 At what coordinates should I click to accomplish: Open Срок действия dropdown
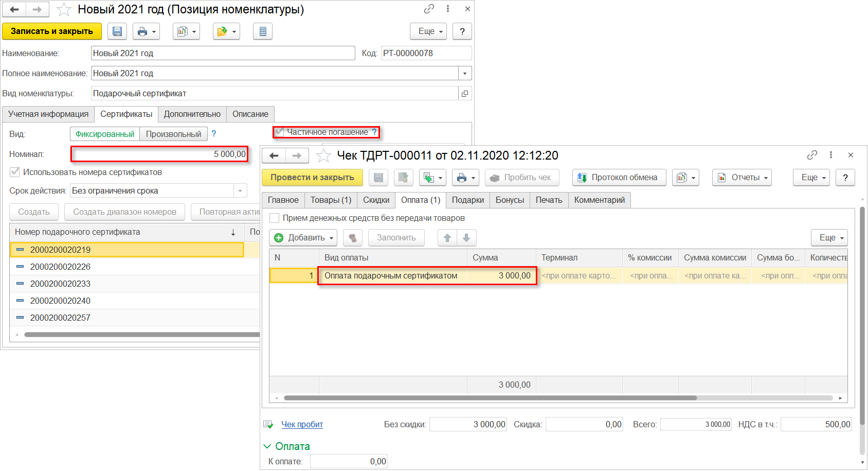pos(240,190)
